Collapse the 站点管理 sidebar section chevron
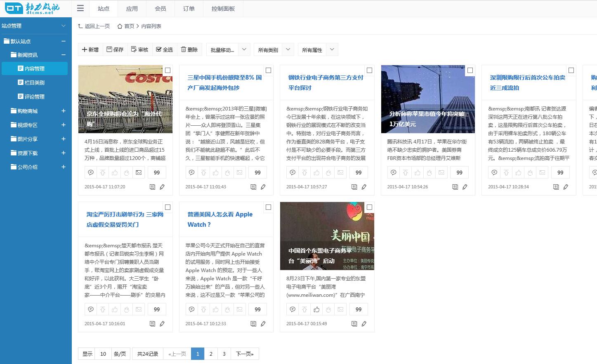The image size is (597, 364). 64,26
